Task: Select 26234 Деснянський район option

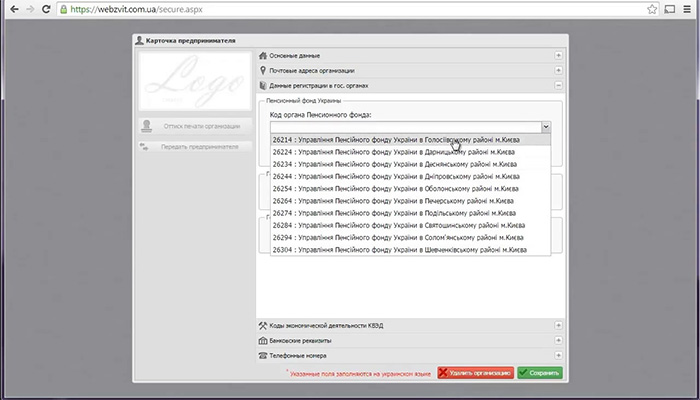Action: tap(410, 164)
